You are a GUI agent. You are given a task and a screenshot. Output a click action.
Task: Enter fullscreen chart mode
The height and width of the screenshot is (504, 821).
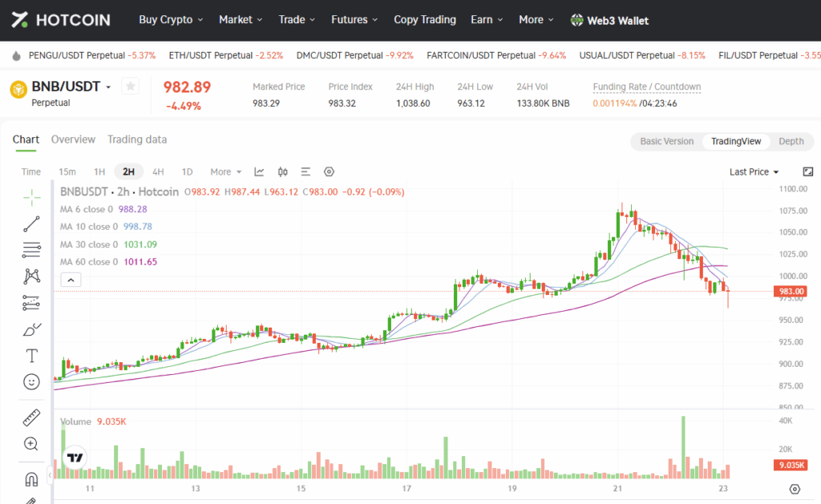coord(807,171)
